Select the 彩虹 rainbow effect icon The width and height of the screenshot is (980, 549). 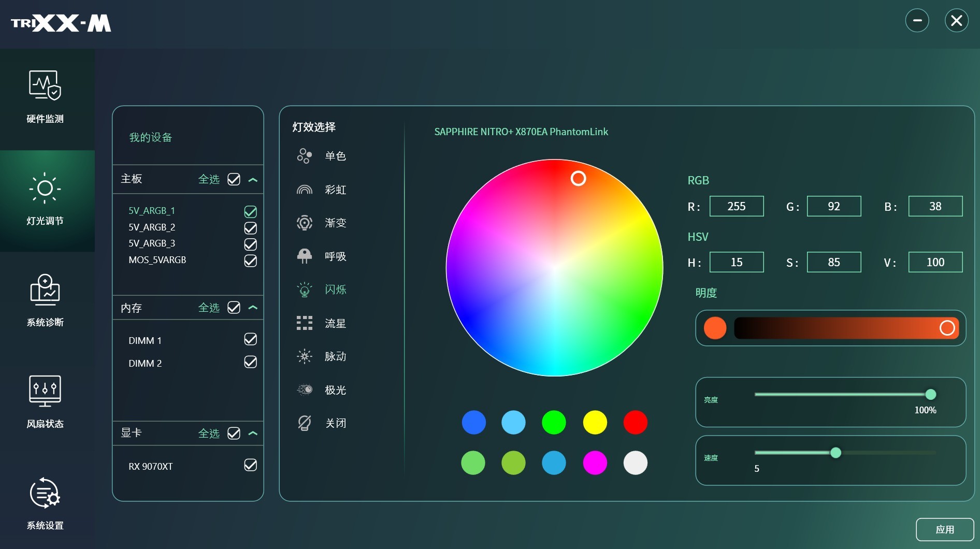[x=305, y=190]
